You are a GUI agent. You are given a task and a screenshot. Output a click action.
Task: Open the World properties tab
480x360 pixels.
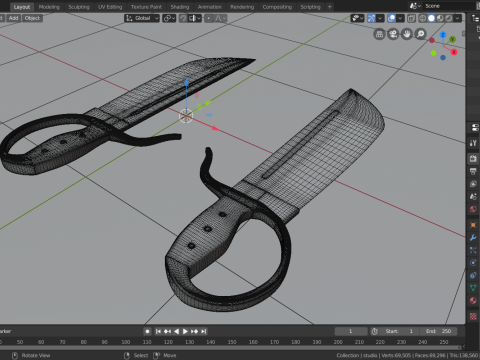[473, 209]
